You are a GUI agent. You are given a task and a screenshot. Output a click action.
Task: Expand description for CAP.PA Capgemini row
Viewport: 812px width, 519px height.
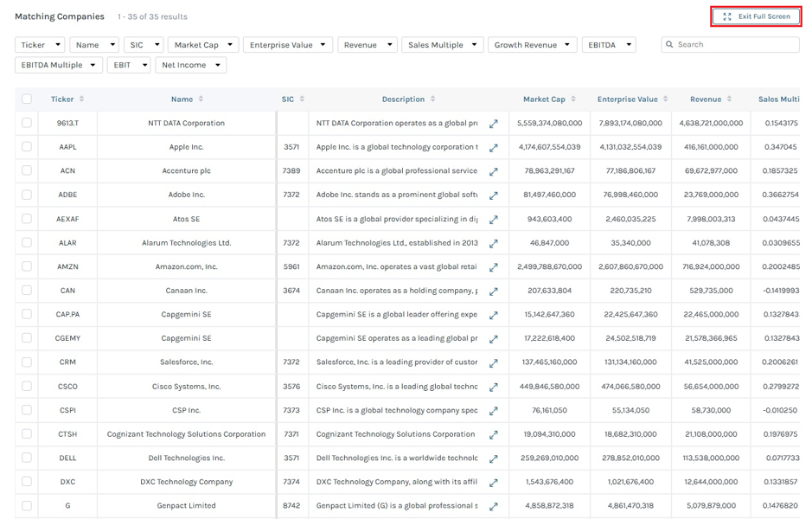[x=494, y=315]
